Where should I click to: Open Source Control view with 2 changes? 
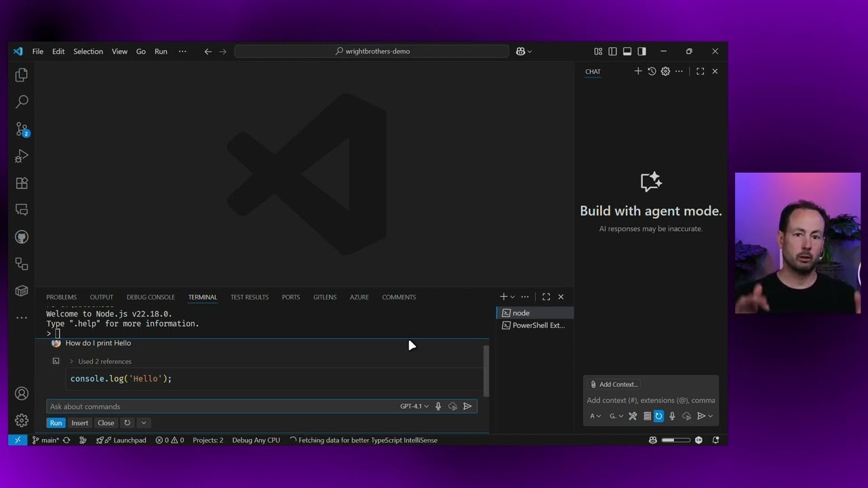pos(22,129)
